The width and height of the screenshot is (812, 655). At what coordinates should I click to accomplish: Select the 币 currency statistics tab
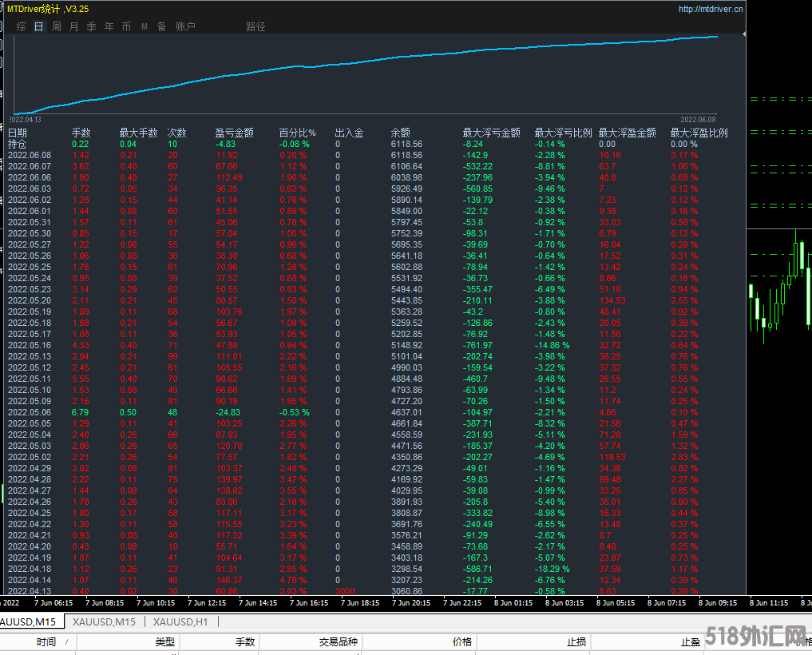(x=127, y=26)
